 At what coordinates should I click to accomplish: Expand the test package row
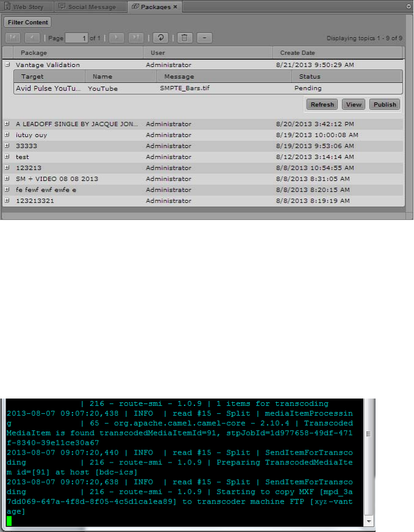pyautogui.click(x=7, y=157)
